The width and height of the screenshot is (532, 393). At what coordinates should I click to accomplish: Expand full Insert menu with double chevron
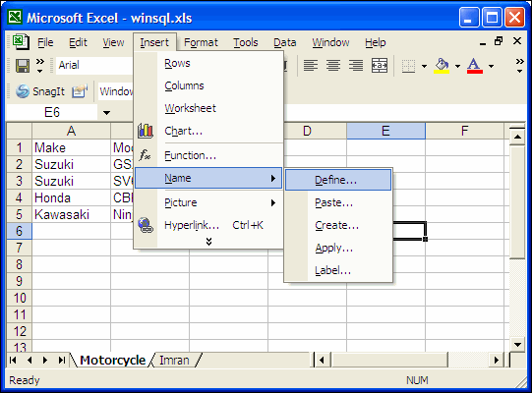pos(209,242)
